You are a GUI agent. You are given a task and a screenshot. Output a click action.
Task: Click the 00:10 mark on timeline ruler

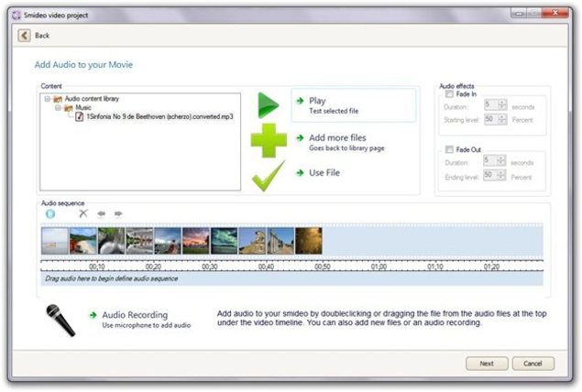(97, 267)
